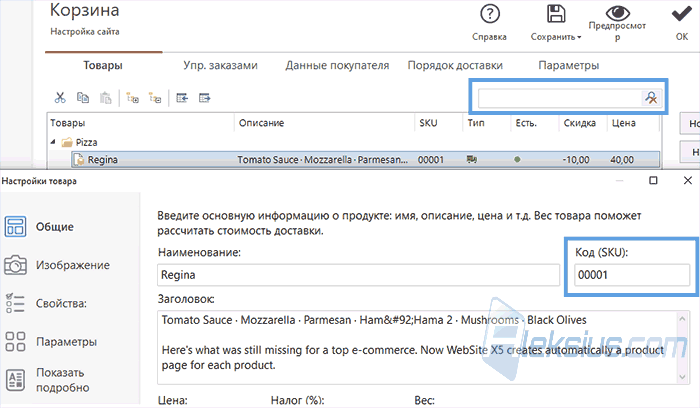The height and width of the screenshot is (408, 700).
Task: Clear the search with magnifier icon
Action: point(651,98)
